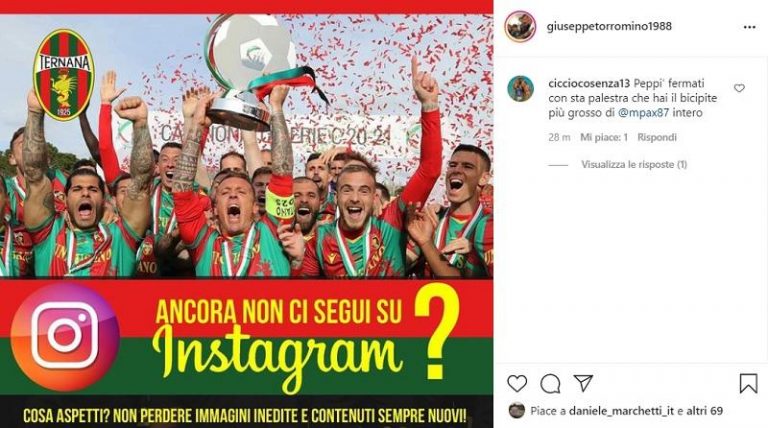Open the three-dot more options menu

[749, 27]
